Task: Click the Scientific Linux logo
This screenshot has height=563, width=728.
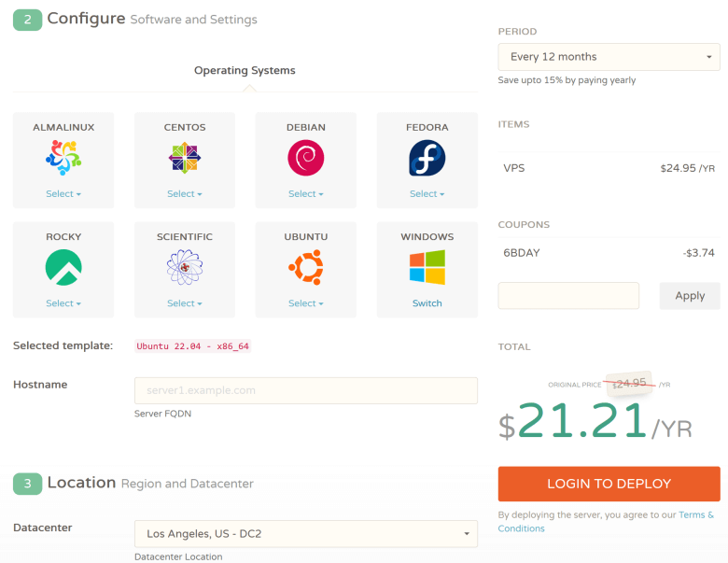Action: (x=185, y=267)
